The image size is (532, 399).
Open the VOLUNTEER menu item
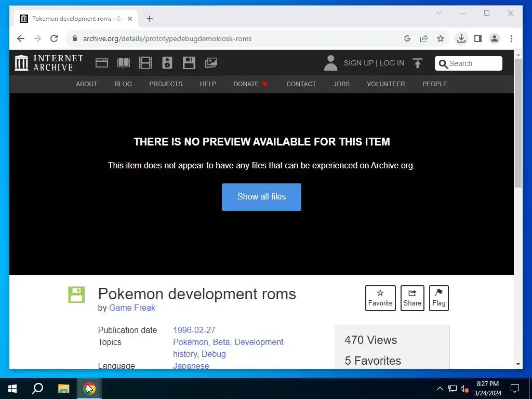(x=386, y=84)
